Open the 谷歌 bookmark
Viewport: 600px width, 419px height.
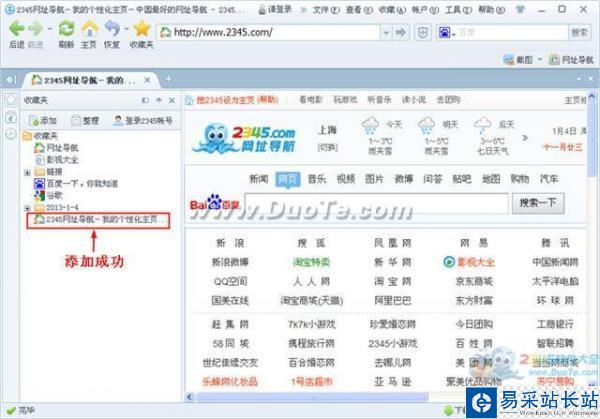(48, 196)
